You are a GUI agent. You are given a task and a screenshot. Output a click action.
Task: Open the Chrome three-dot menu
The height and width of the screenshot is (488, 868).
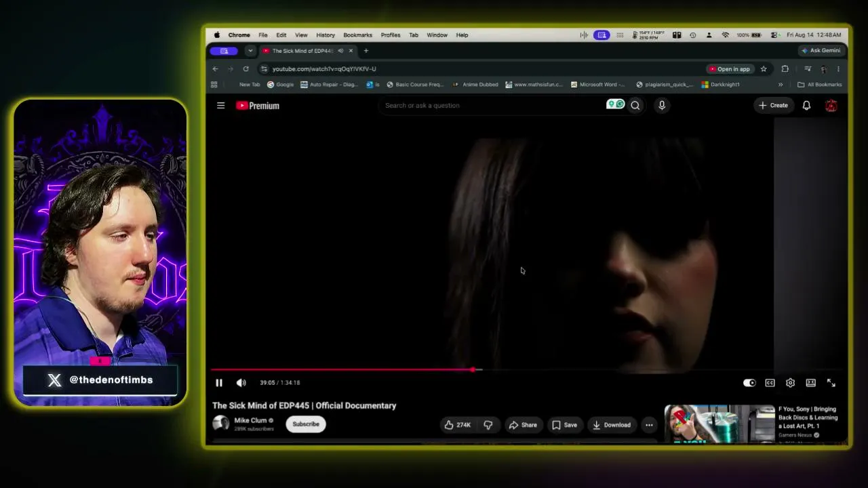pyautogui.click(x=838, y=69)
